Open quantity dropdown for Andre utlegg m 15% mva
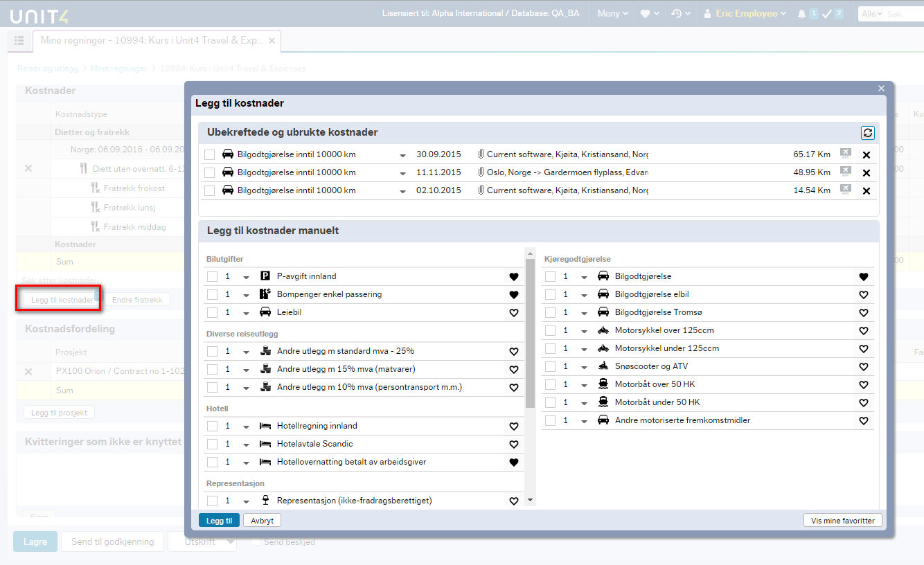The image size is (924, 565). click(246, 370)
